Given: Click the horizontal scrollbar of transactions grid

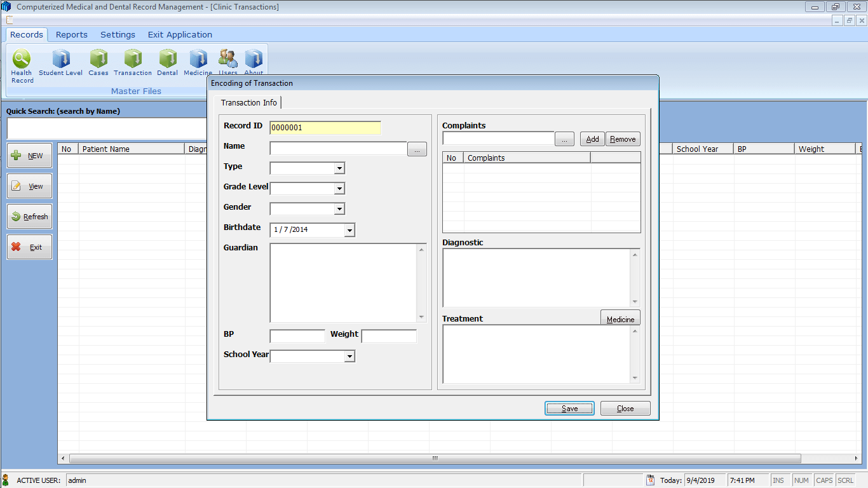Looking at the screenshot, I should click(x=435, y=458).
